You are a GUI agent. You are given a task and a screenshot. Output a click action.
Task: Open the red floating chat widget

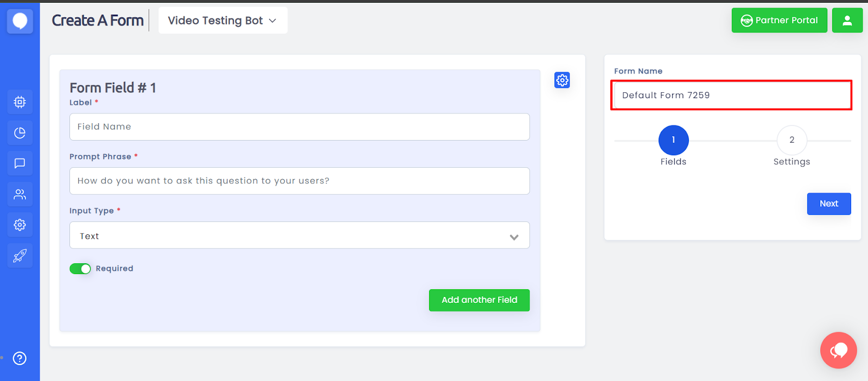click(838, 350)
